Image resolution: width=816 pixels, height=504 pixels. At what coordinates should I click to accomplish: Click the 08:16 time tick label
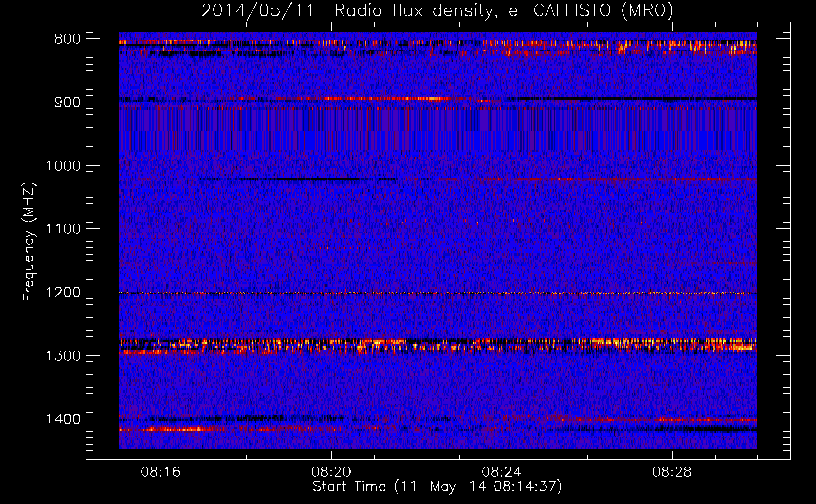(161, 472)
